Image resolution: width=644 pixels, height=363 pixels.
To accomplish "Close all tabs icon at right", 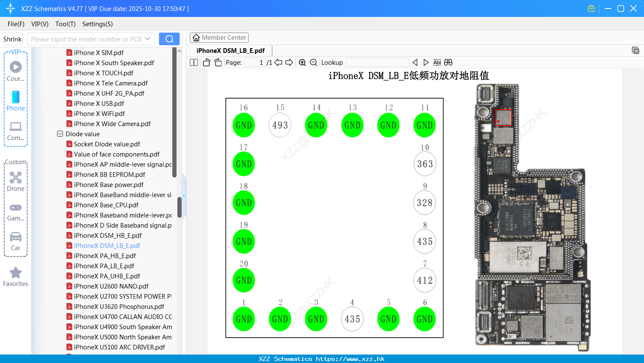I will coord(636,50).
